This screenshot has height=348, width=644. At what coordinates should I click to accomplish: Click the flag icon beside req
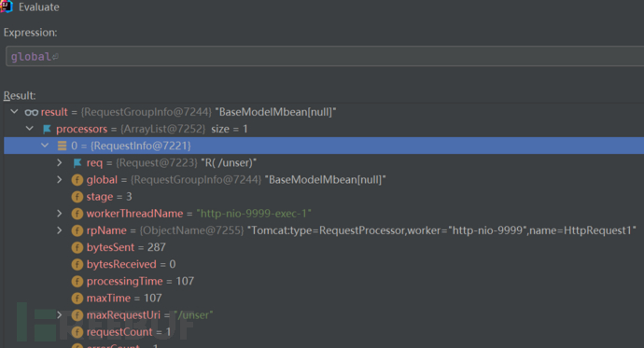(77, 163)
